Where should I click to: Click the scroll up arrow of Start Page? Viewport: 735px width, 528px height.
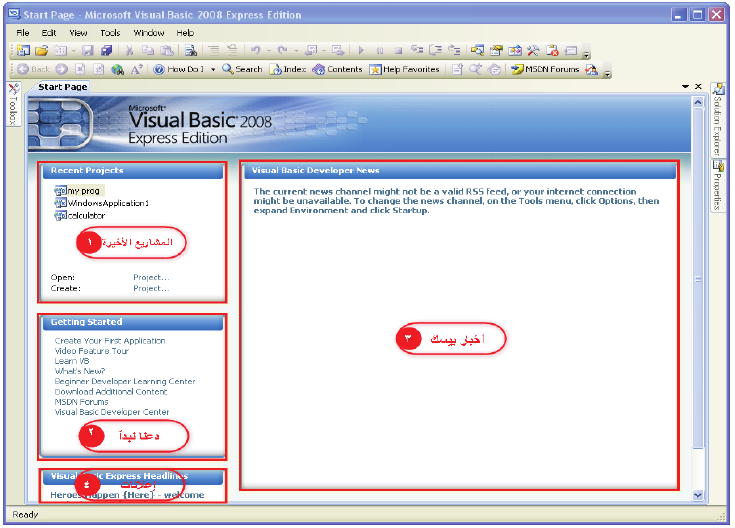pos(698,102)
